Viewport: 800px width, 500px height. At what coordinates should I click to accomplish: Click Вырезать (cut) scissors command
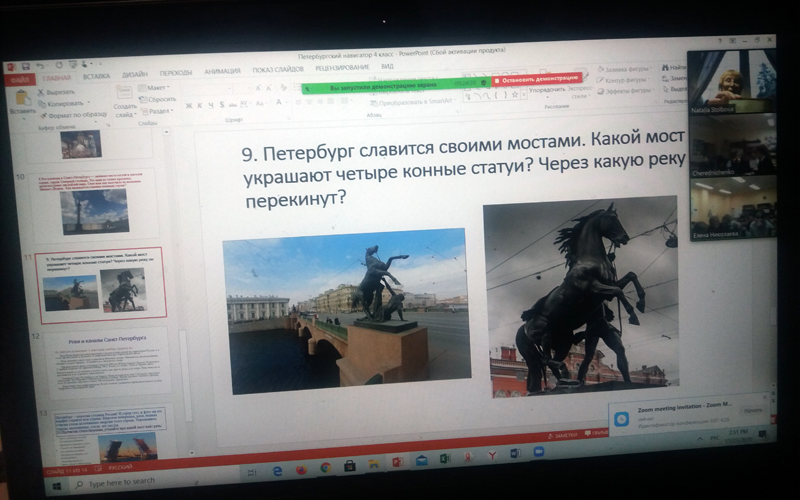(56, 92)
